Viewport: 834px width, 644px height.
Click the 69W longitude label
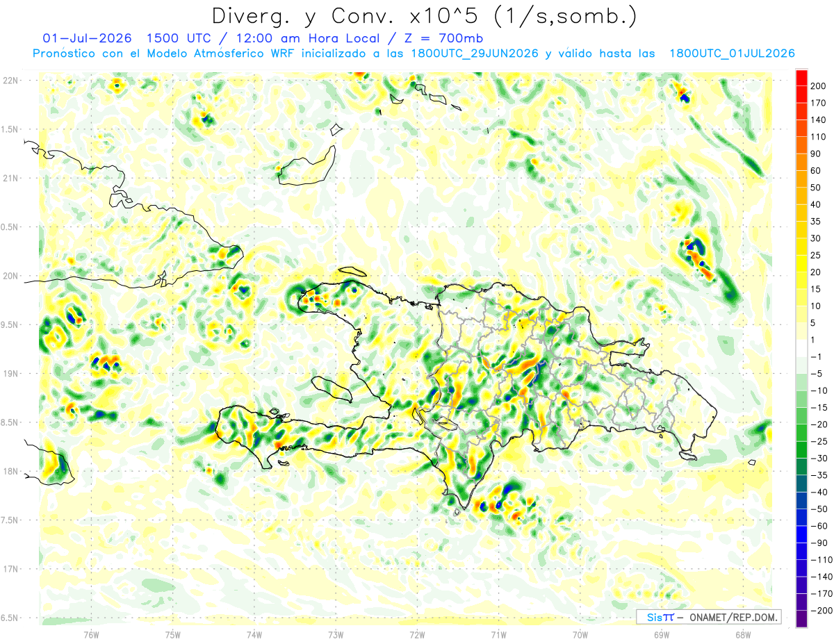(662, 634)
